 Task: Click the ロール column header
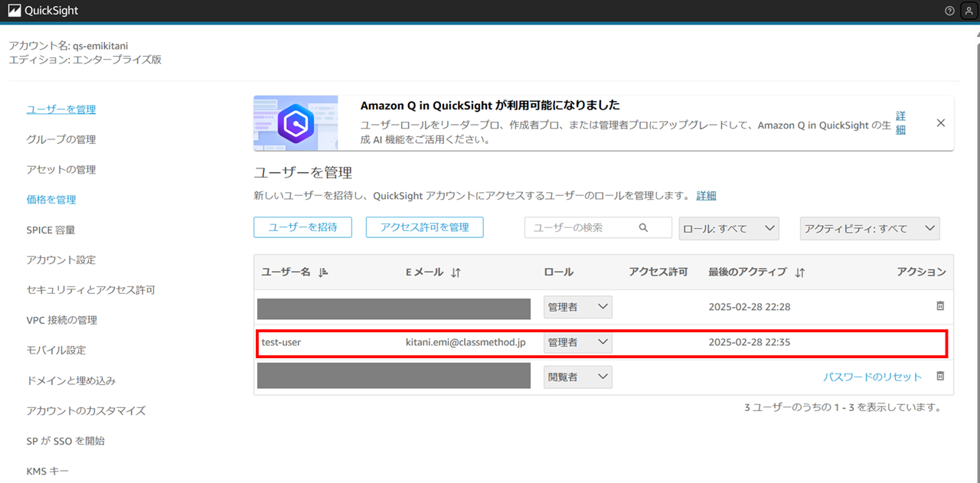[x=558, y=272]
